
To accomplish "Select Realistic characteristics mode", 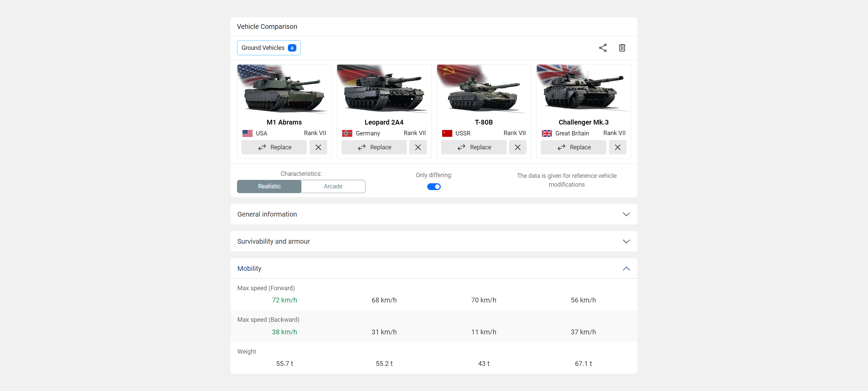I will pos(269,186).
